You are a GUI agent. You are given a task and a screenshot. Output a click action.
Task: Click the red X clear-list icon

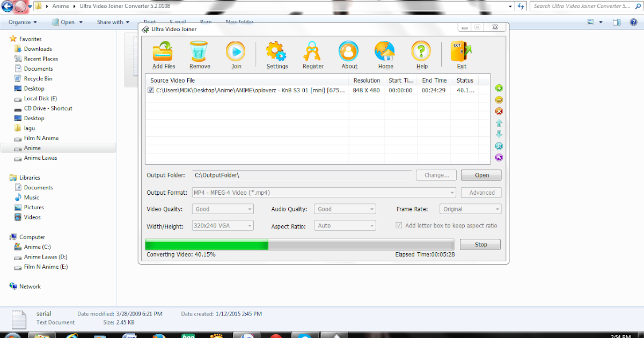coord(499,111)
